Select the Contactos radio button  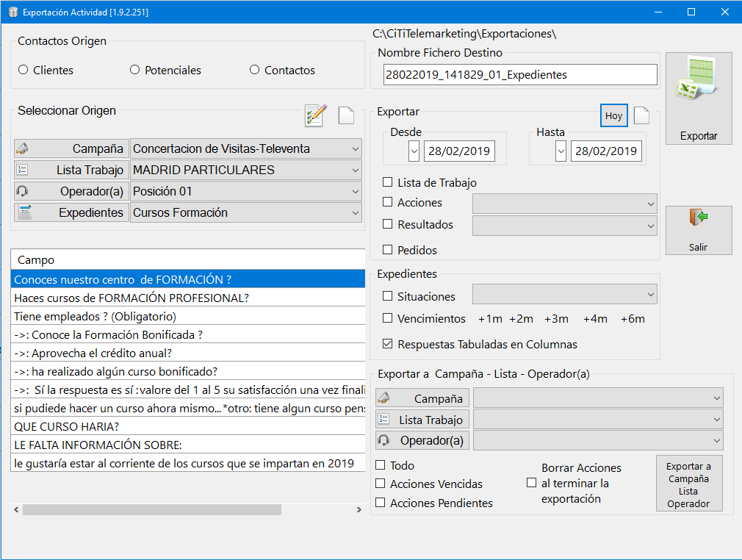pos(255,70)
